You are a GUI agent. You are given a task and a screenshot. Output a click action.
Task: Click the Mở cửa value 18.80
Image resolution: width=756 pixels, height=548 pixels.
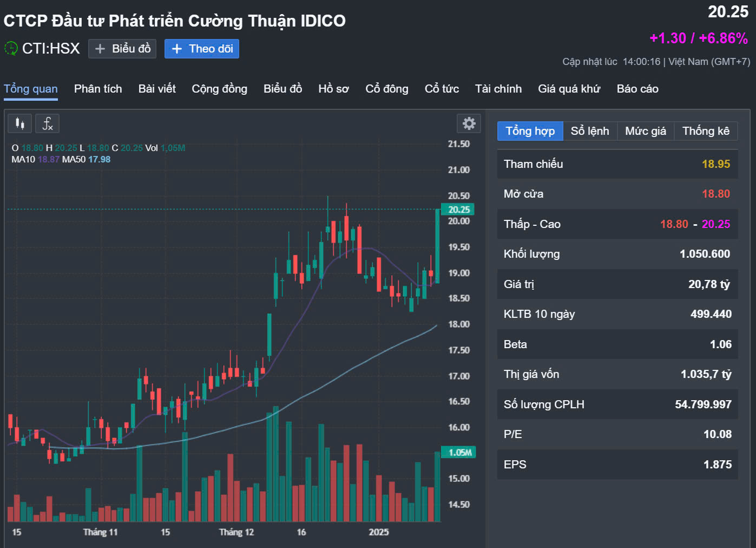(x=716, y=194)
